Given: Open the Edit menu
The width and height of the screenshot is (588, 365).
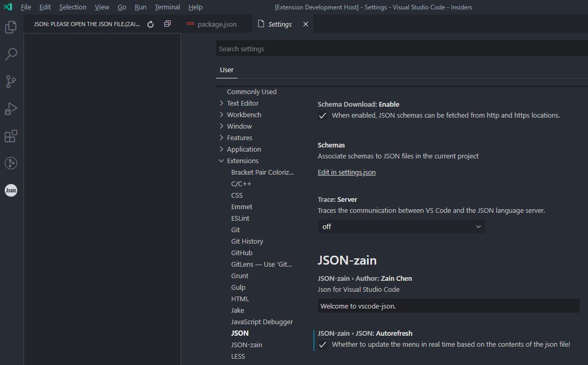Looking at the screenshot, I should [45, 7].
